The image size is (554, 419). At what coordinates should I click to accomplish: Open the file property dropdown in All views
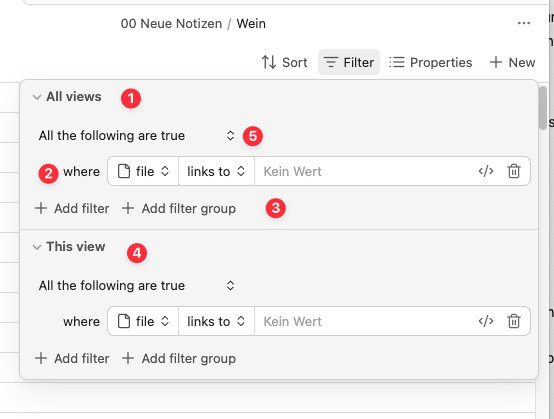(x=143, y=171)
